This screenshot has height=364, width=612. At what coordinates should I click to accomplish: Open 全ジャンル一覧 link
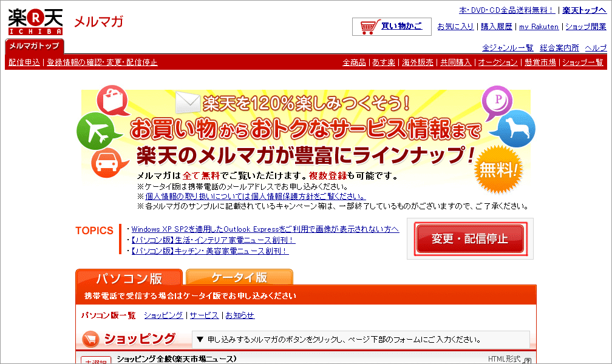[x=508, y=47]
